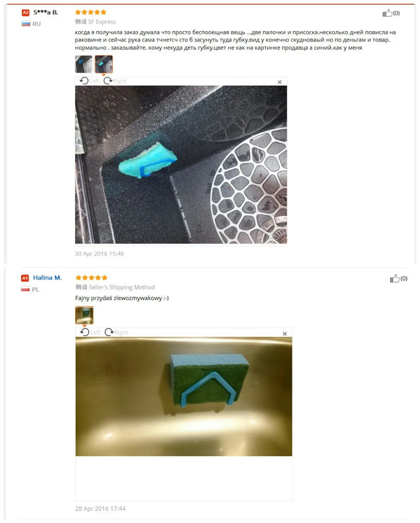Click the five-star rating on Halina's review

[x=92, y=278]
